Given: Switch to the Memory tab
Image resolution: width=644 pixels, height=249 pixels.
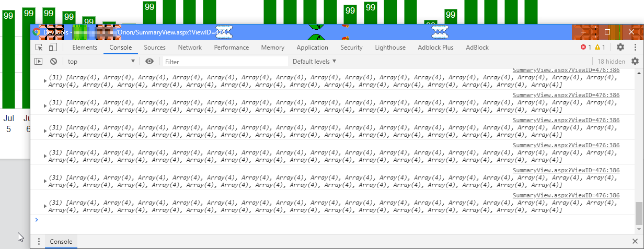Looking at the screenshot, I should tap(273, 48).
